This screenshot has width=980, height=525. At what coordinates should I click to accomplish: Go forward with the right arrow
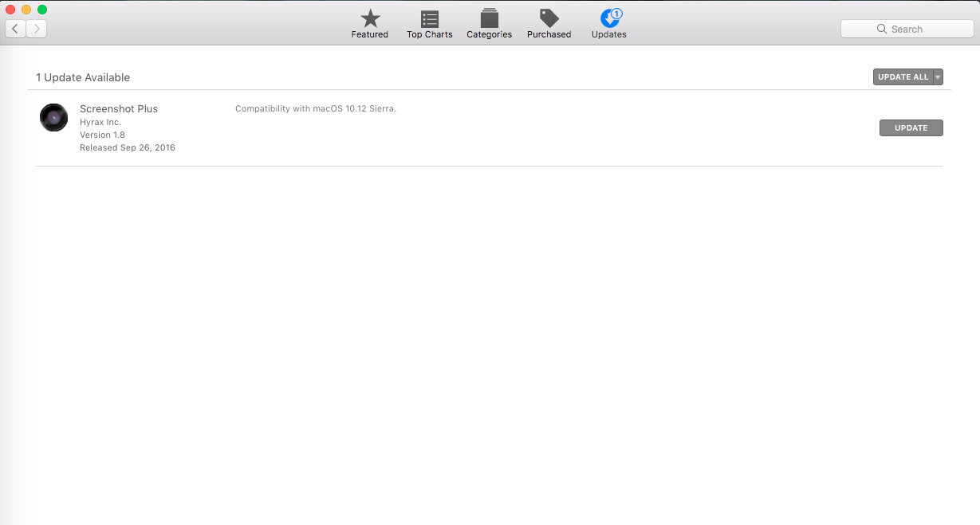coord(37,29)
